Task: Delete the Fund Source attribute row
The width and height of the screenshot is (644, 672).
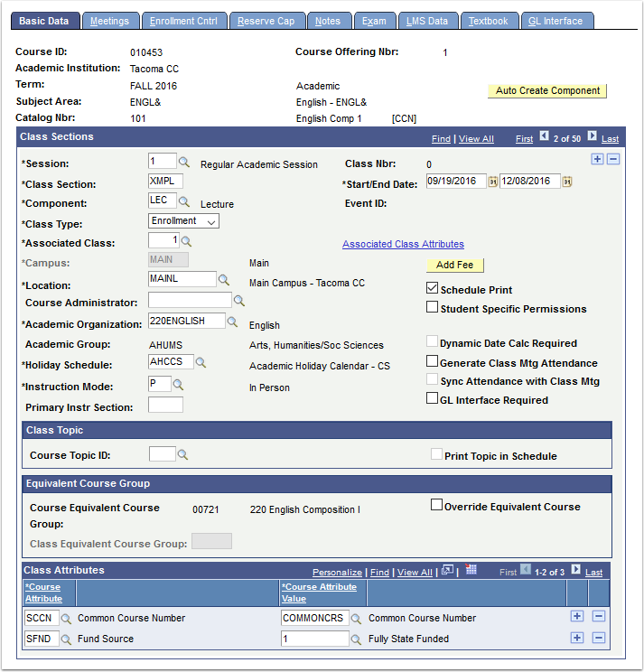Action: tap(599, 638)
